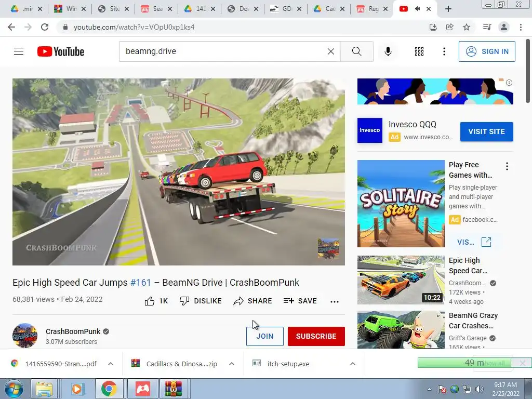This screenshot has height=399, width=532.
Task: Reload the page
Action: [45, 27]
